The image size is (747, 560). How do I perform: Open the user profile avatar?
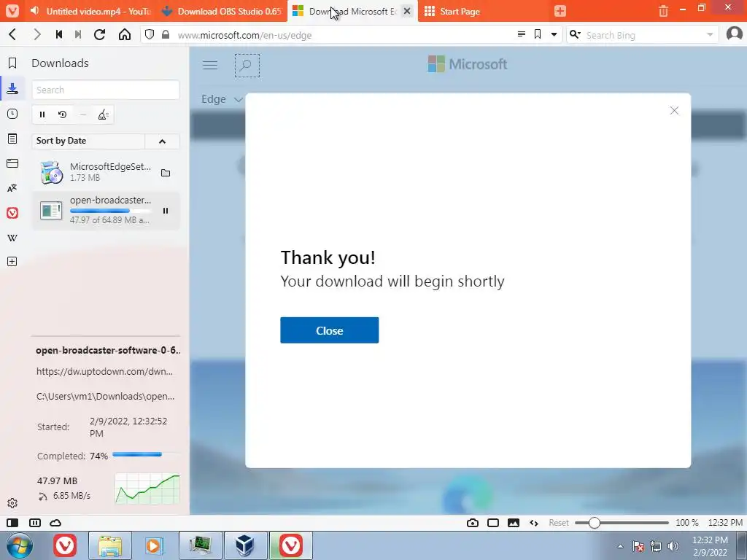click(735, 34)
